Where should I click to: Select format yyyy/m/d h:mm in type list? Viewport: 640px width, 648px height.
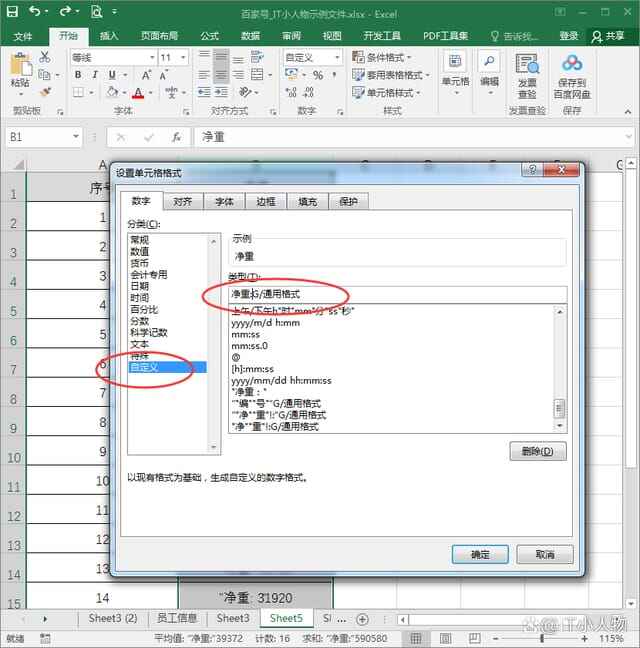266,323
